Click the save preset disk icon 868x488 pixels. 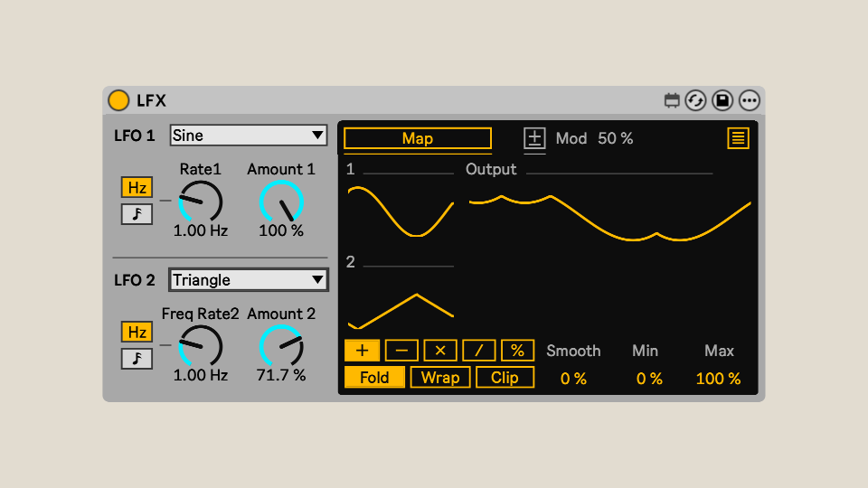click(722, 100)
